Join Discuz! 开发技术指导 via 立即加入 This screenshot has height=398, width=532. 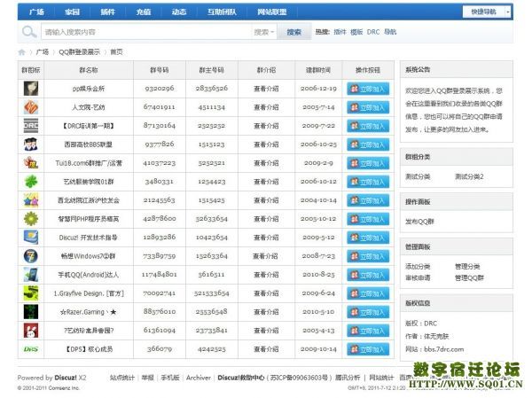(368, 238)
